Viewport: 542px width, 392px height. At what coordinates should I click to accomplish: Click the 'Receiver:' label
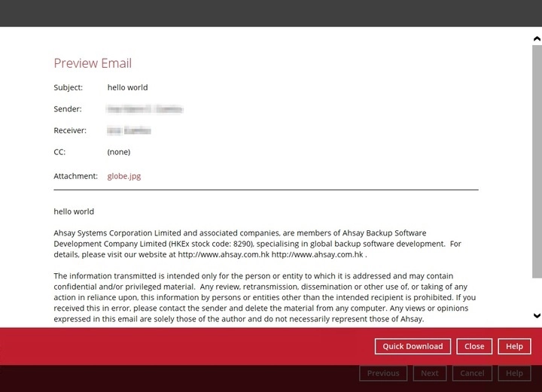70,131
